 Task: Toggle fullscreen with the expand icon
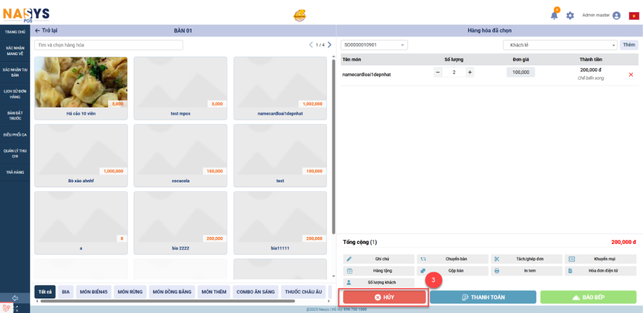pos(15,308)
